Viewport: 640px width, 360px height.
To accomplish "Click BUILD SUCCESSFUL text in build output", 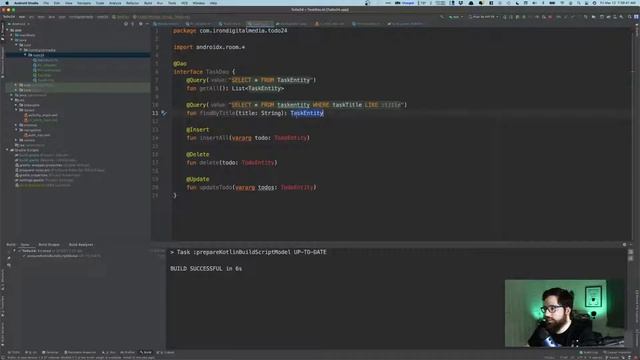I will pyautogui.click(x=206, y=269).
